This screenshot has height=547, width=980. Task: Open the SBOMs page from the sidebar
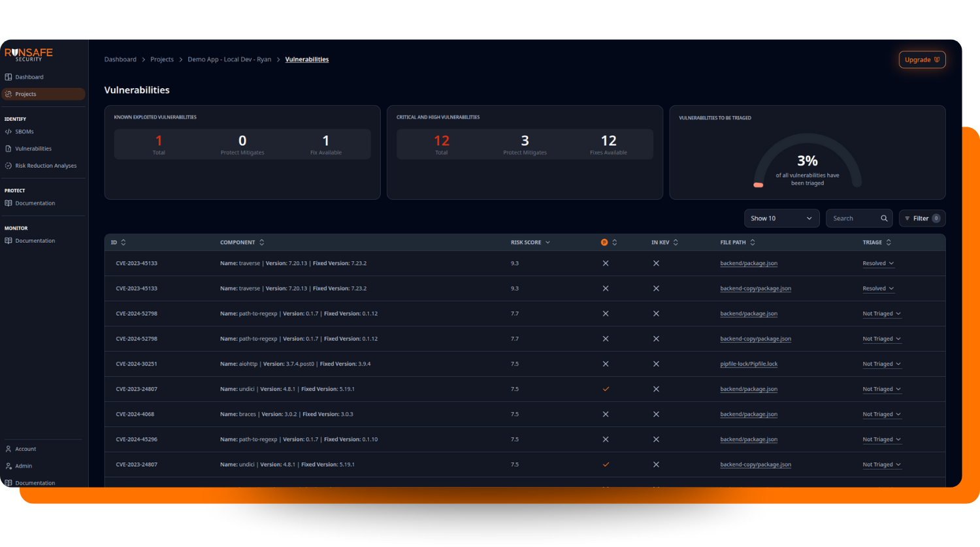tap(24, 131)
